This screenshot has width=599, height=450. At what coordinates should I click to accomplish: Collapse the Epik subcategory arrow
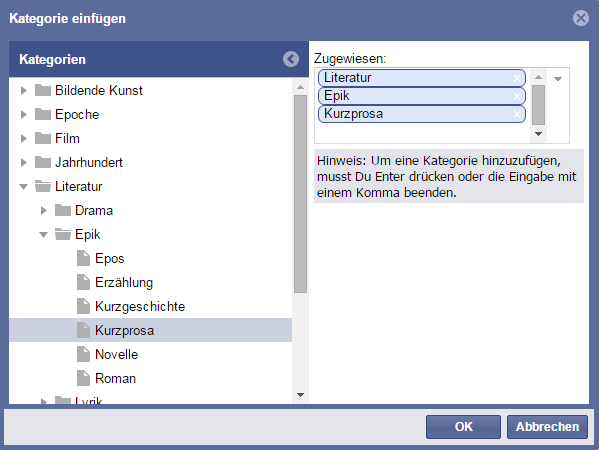[x=44, y=235]
